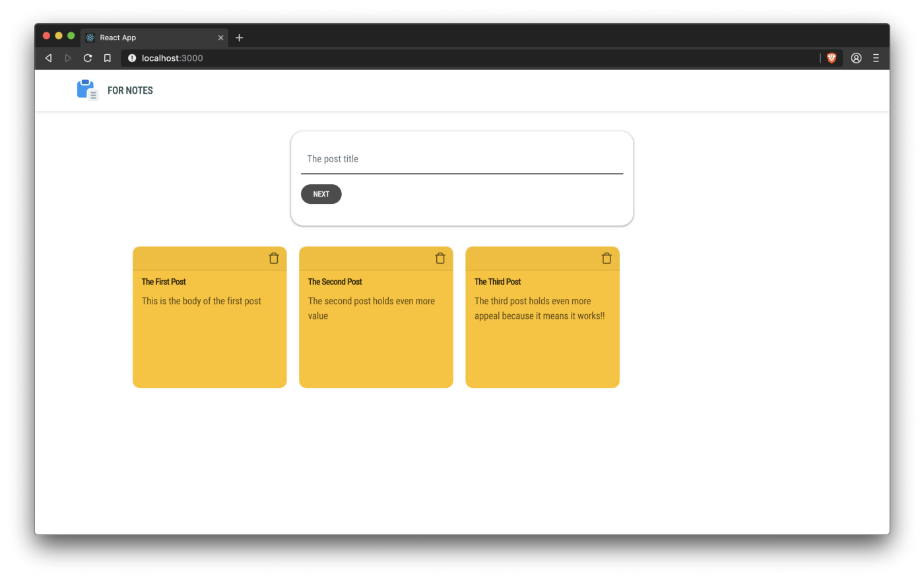Viewport: 924px width, 580px height.
Task: Click the clipboard logo next to FOR NOTES
Action: (86, 90)
